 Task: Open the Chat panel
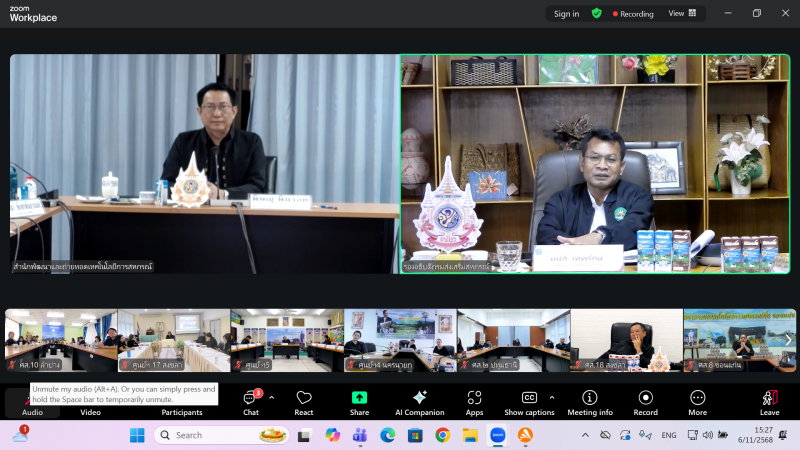251,401
